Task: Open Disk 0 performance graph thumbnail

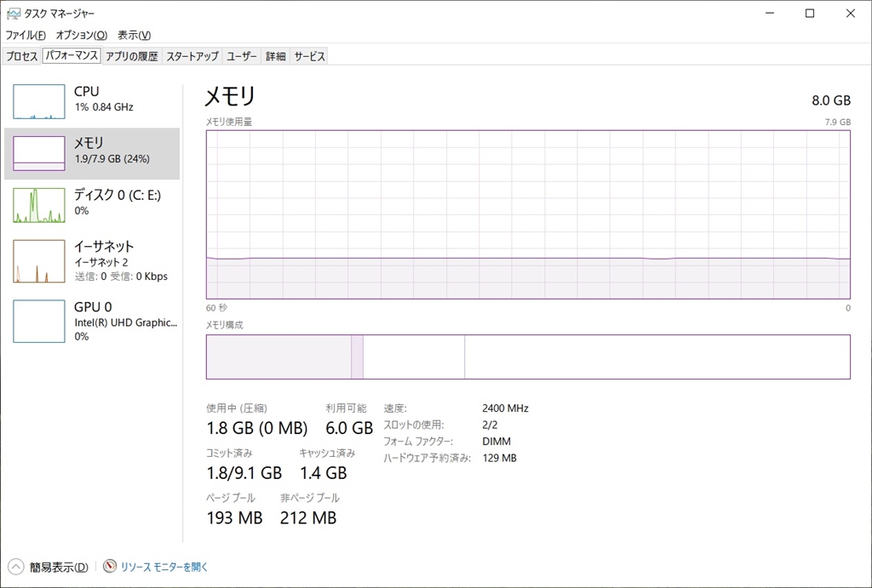Action: [x=39, y=205]
